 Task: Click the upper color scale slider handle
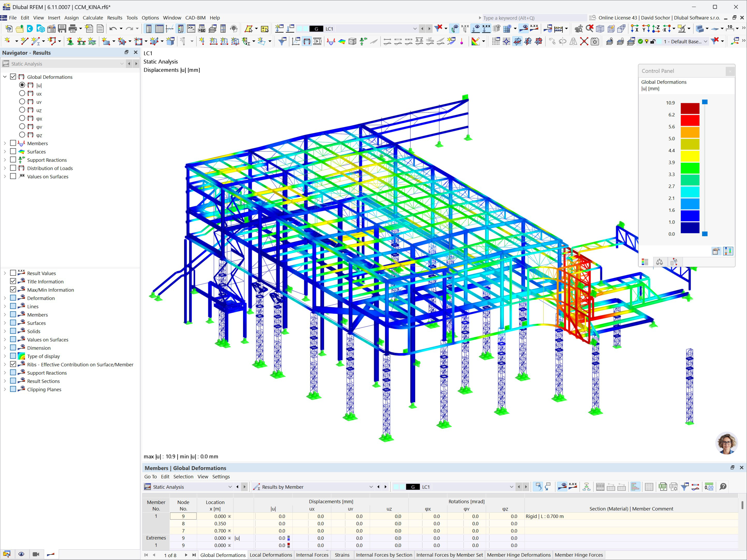pyautogui.click(x=705, y=102)
